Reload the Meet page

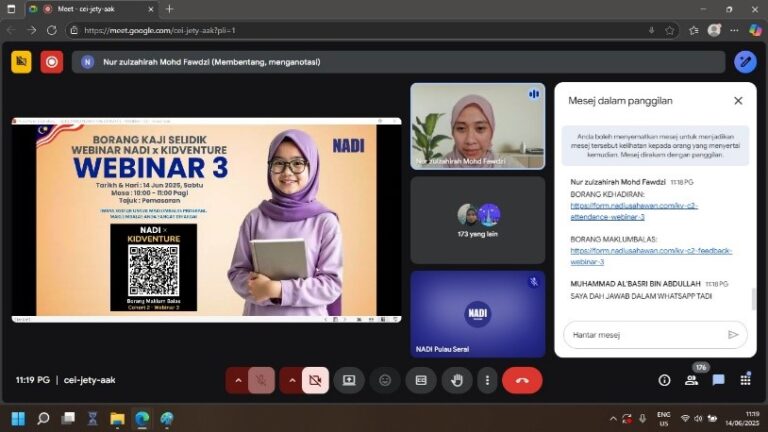pos(51,30)
